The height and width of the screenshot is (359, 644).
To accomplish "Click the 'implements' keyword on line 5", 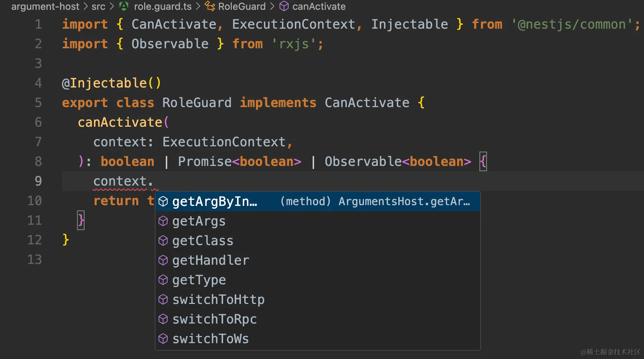I will (278, 103).
